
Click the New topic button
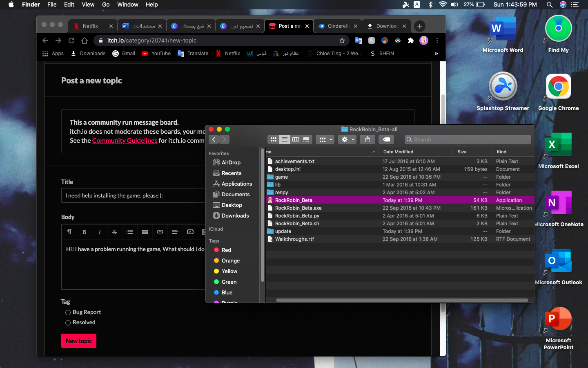click(79, 341)
